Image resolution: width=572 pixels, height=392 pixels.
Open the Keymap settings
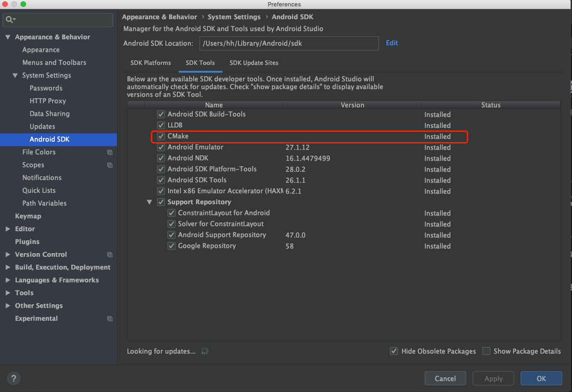28,216
